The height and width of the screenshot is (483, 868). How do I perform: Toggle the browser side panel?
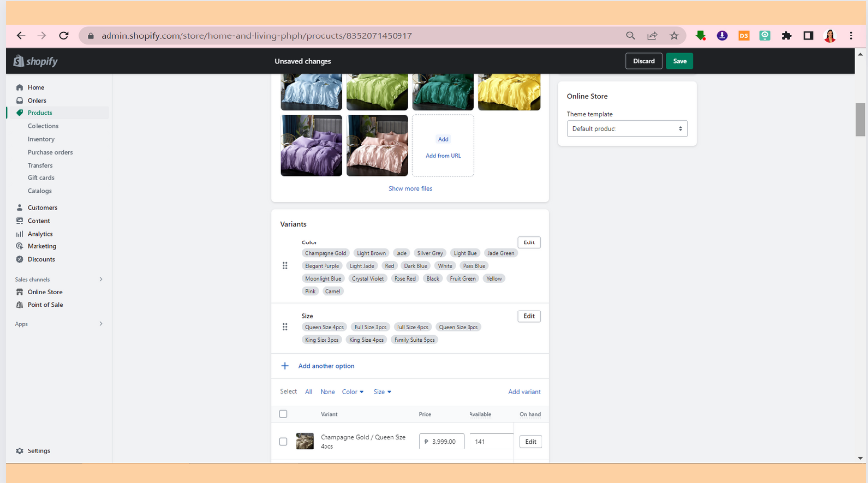pos(808,35)
